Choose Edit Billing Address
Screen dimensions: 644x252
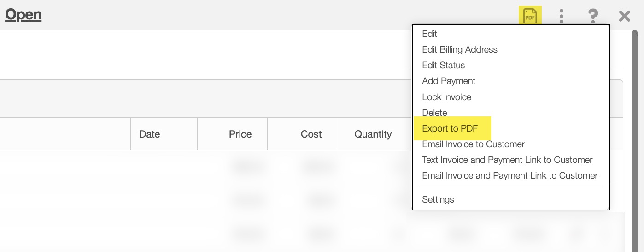point(459,49)
